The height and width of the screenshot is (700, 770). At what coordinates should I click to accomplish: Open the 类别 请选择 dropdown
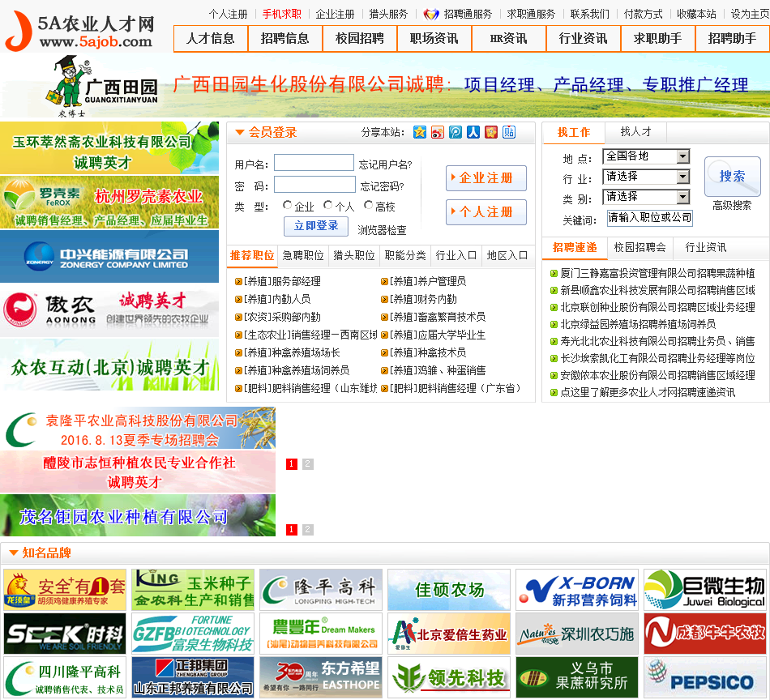tap(646, 197)
